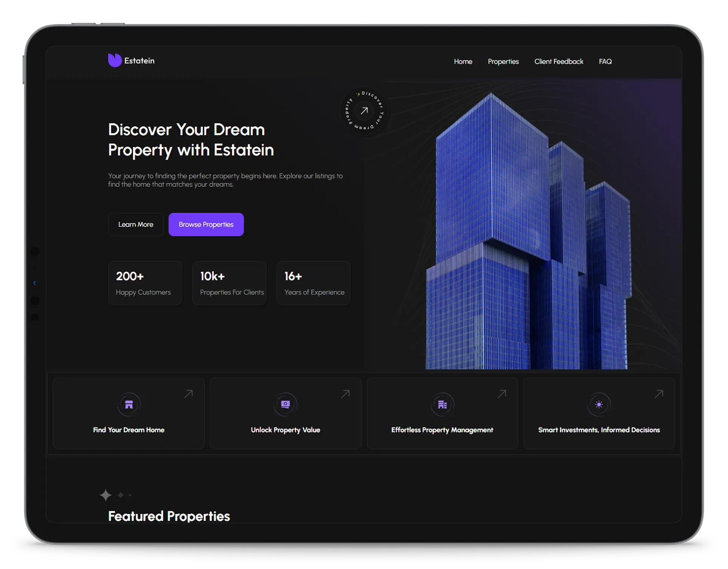Screen dimensions: 728x569
Task: Click the sparkle decoration above Featured Properties
Action: pyautogui.click(x=106, y=495)
